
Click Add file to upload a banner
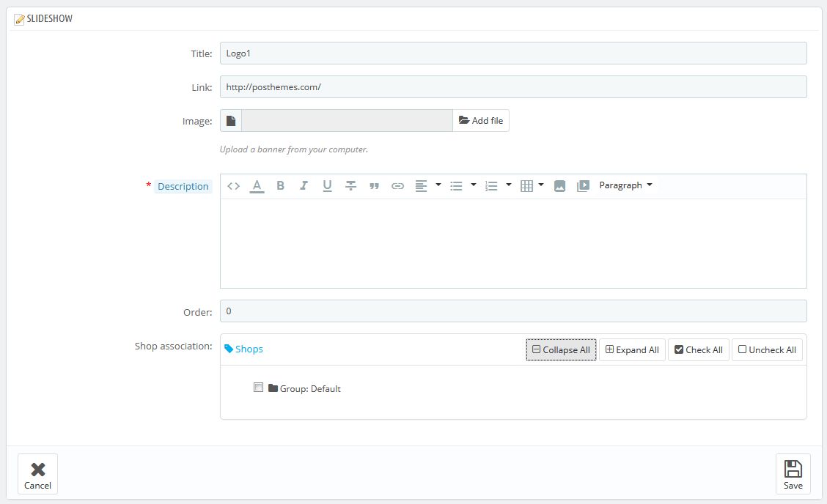click(x=481, y=121)
